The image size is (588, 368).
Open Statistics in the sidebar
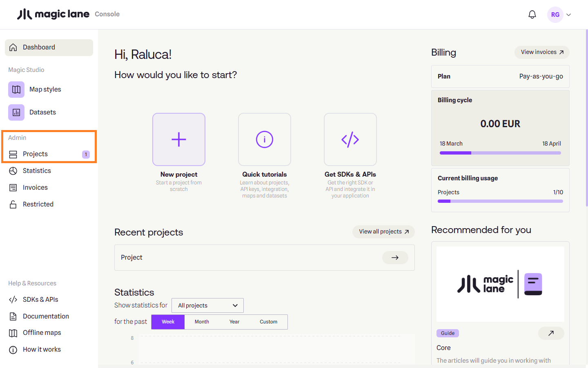point(37,171)
